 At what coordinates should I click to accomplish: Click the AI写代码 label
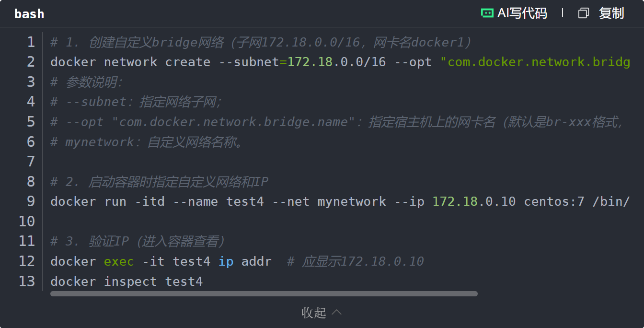pyautogui.click(x=522, y=13)
